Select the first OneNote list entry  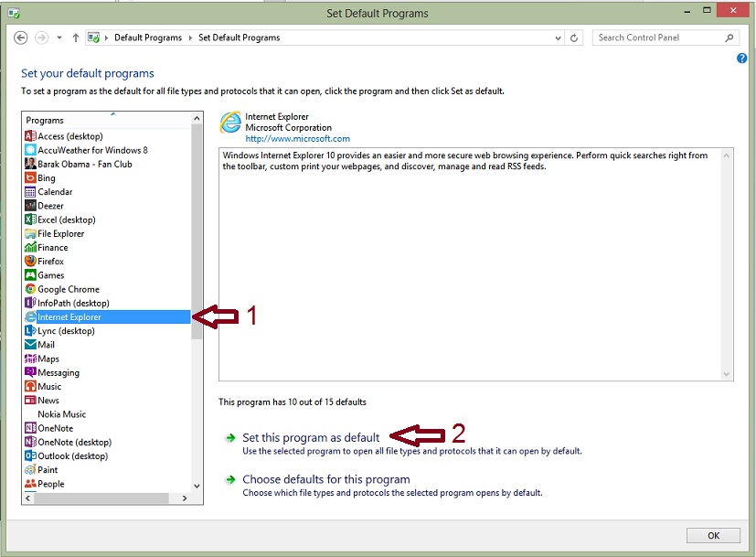tap(56, 428)
